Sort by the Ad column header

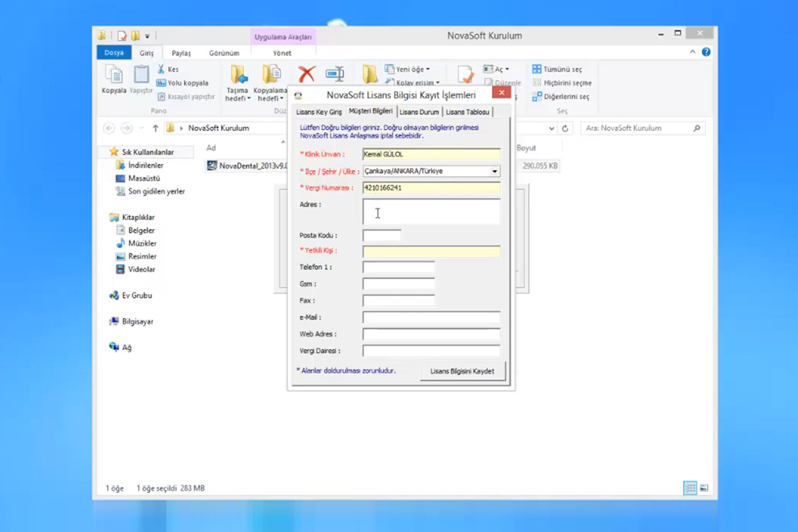pos(211,148)
